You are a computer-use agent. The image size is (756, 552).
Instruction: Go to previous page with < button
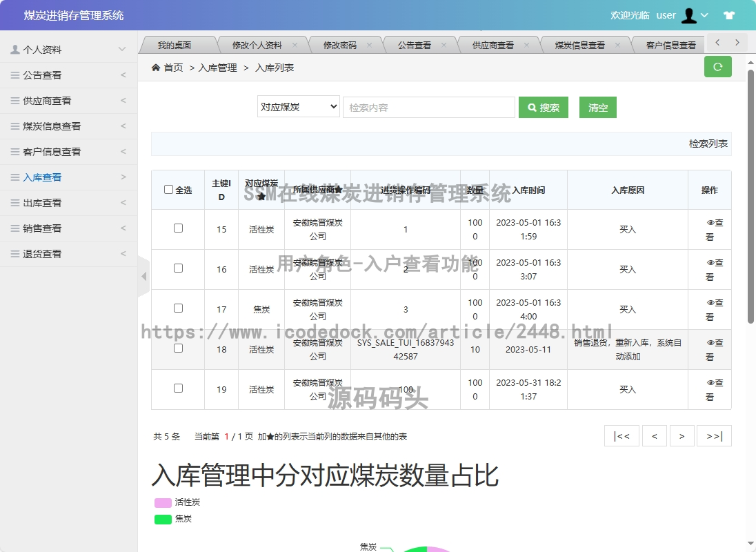pos(655,436)
